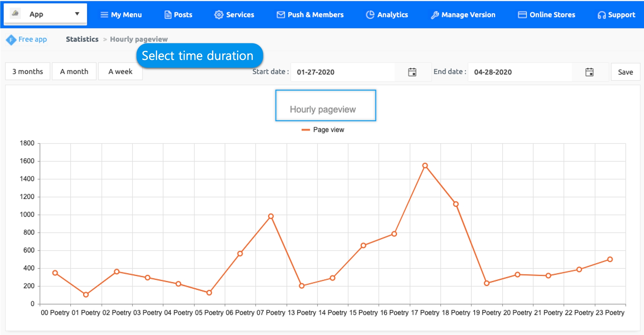This screenshot has width=644, height=335.
Task: Go to Online Stores
Action: [x=546, y=15]
